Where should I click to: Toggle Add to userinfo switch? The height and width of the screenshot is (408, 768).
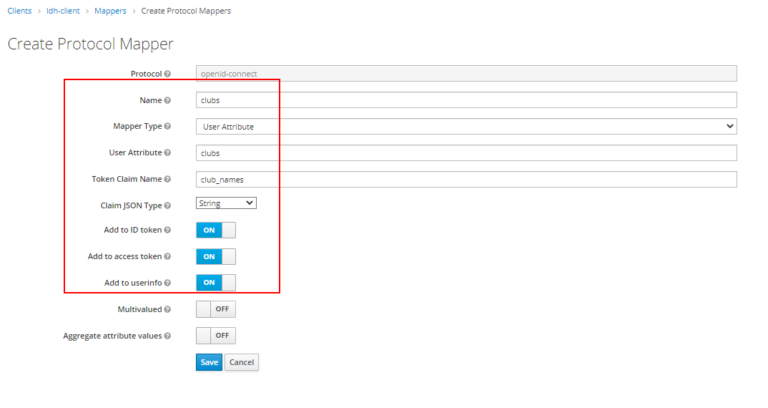[215, 283]
